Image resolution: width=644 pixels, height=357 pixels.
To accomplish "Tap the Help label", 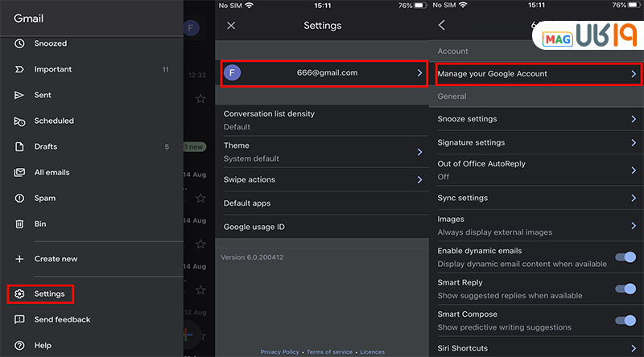I will tap(43, 346).
